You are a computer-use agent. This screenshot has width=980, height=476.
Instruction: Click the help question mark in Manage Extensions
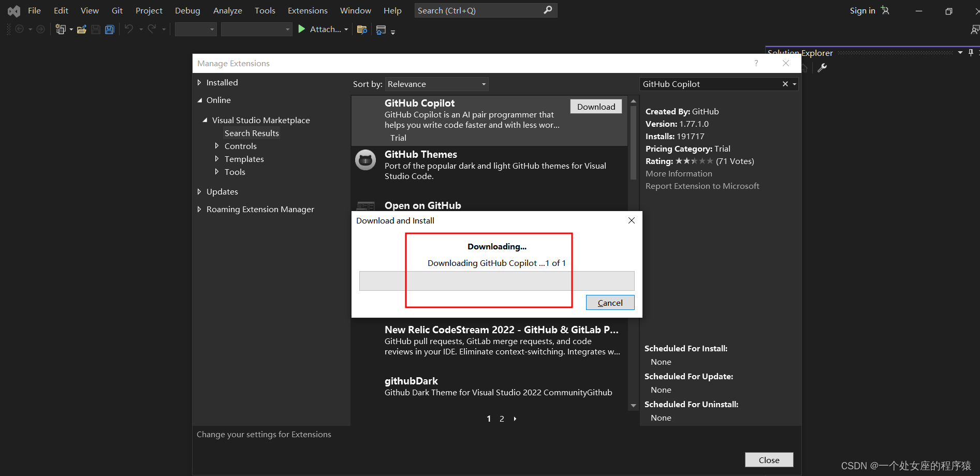tap(756, 63)
